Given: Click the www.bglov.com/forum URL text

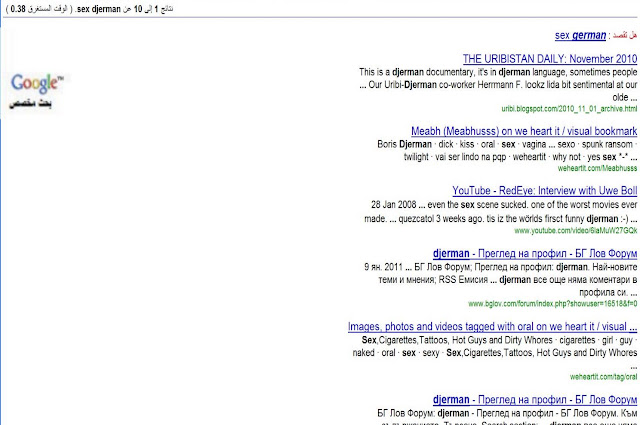Looking at the screenshot, I should 553,304.
